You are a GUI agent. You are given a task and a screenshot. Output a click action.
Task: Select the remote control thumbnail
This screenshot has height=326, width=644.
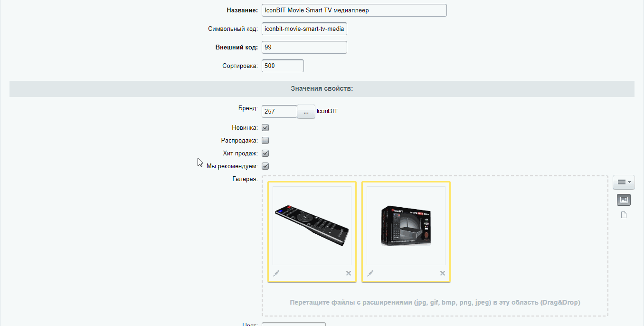click(x=312, y=226)
